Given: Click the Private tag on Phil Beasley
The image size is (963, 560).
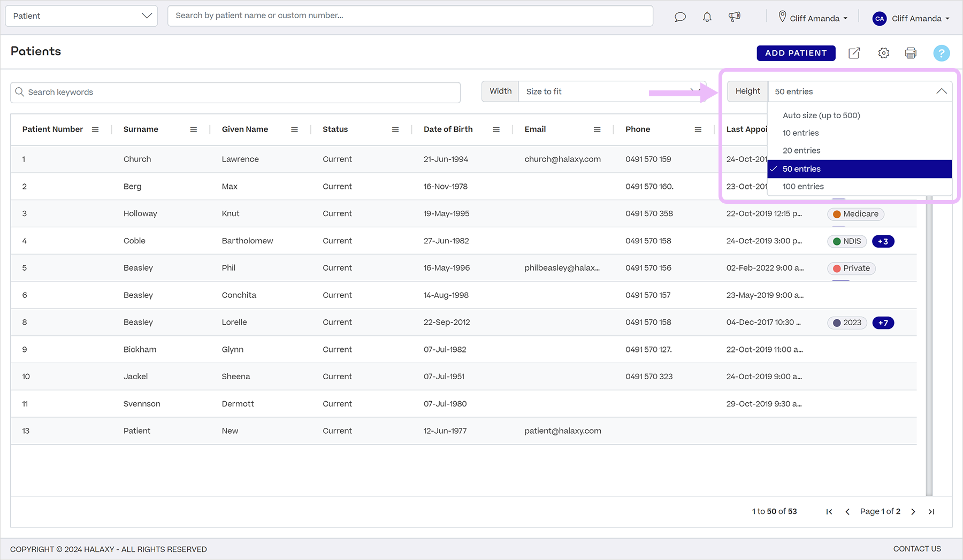Looking at the screenshot, I should [851, 269].
